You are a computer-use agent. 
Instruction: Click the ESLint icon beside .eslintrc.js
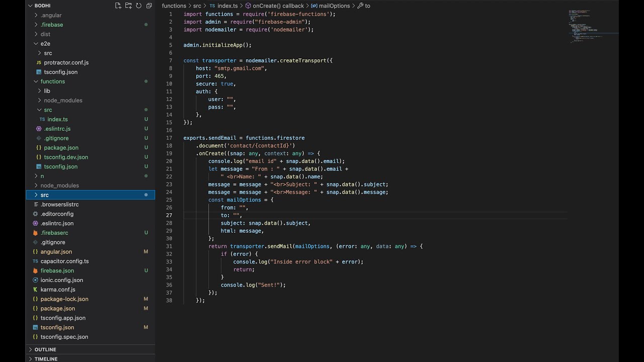pos(39,129)
